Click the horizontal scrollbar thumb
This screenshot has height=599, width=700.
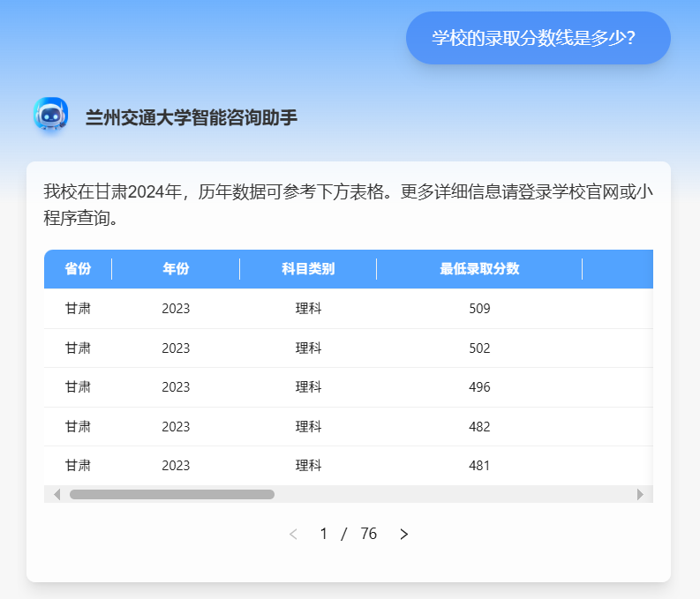coord(172,494)
